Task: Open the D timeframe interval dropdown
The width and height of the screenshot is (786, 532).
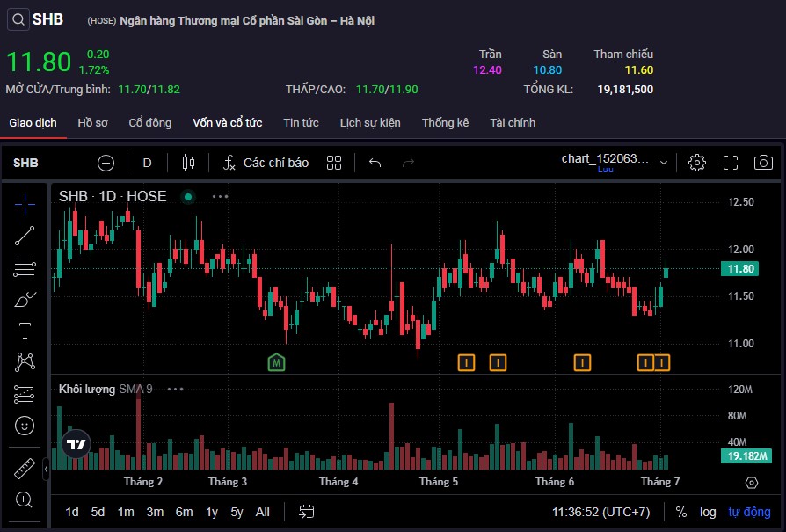Action: 148,163
